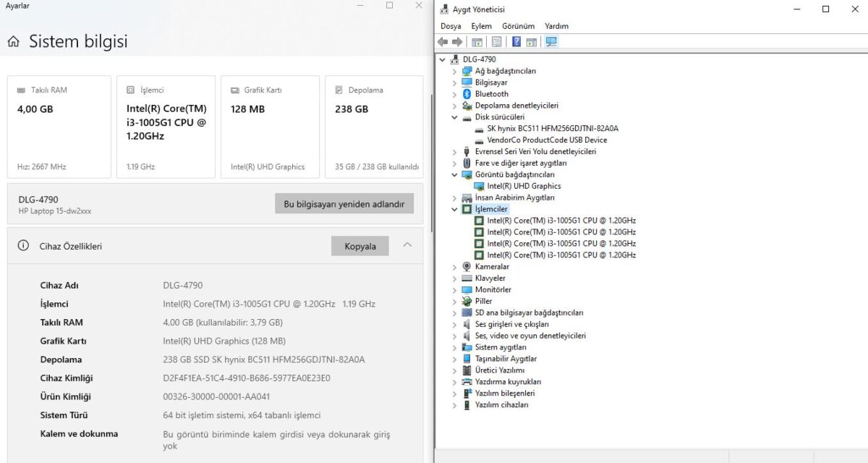Screen dimensions: 868x463
Task: Minimize the Ayarlar settings window
Action: click(360, 6)
